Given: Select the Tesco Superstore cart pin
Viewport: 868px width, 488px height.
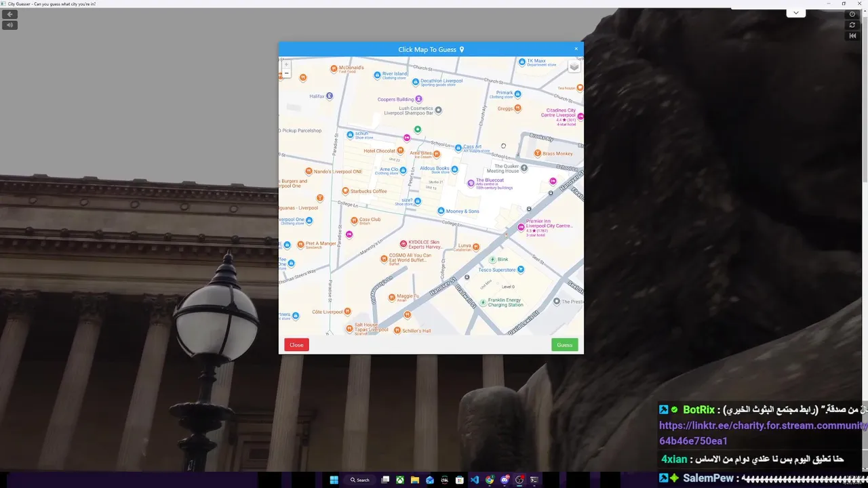Looking at the screenshot, I should click(521, 269).
